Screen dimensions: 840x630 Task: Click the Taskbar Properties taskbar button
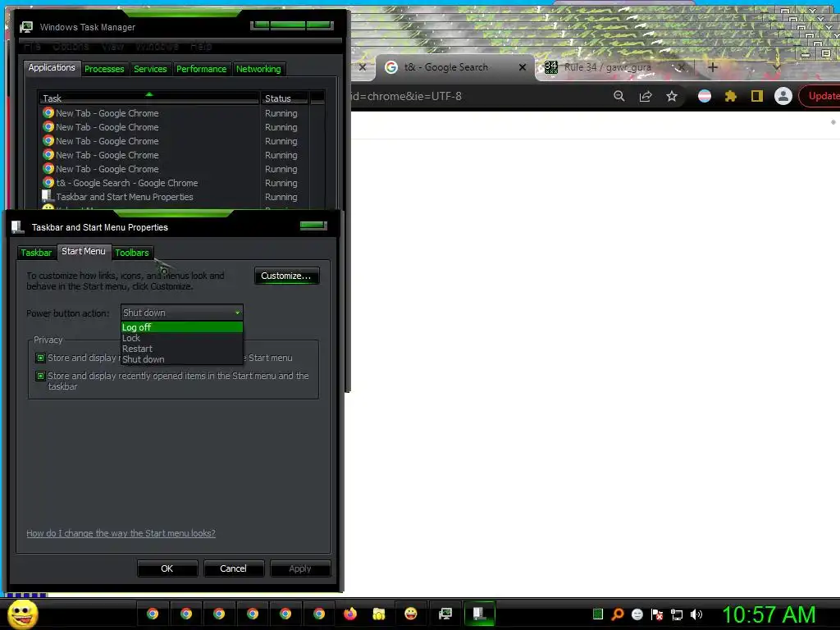[479, 614]
